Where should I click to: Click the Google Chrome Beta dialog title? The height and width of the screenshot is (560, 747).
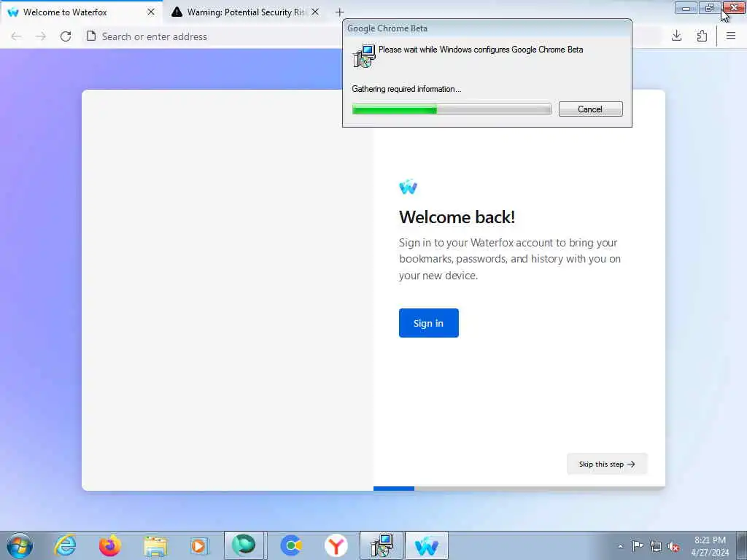(x=387, y=28)
